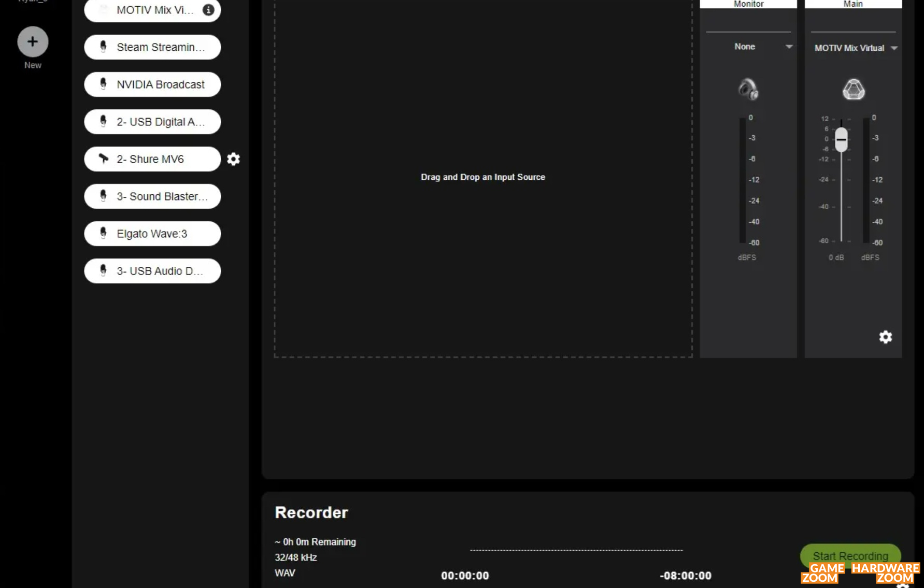Image resolution: width=924 pixels, height=588 pixels.
Task: Click the Monitor headphones icon
Action: 748,90
